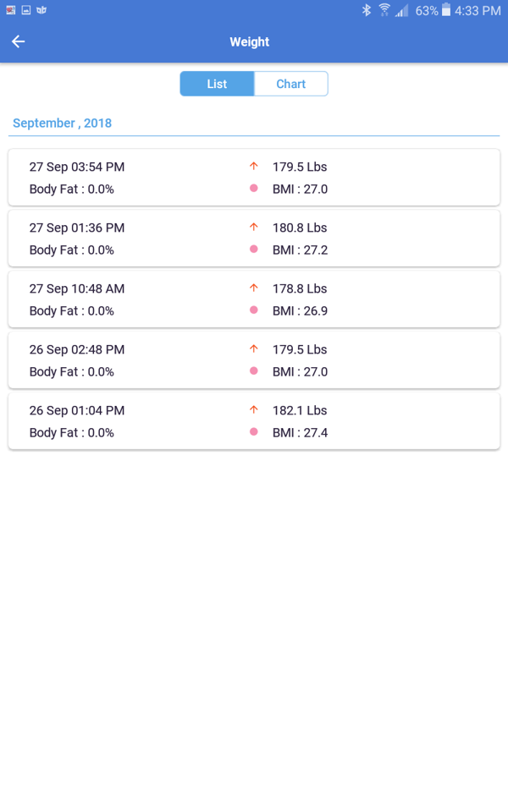This screenshot has width=508, height=812.
Task: Switch to the Chart view tab
Action: (x=290, y=84)
